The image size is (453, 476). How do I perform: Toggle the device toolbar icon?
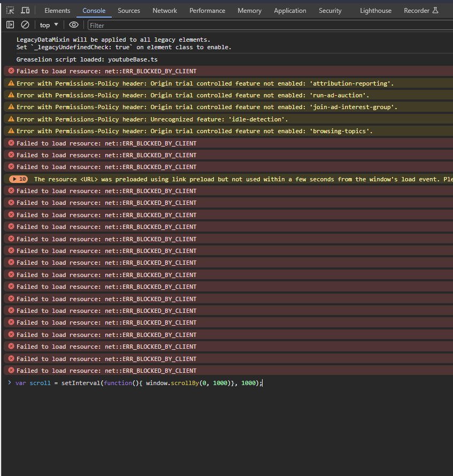point(25,11)
